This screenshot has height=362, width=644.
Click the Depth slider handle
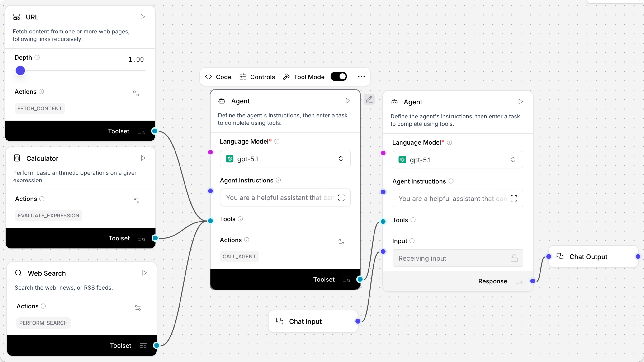coord(20,71)
